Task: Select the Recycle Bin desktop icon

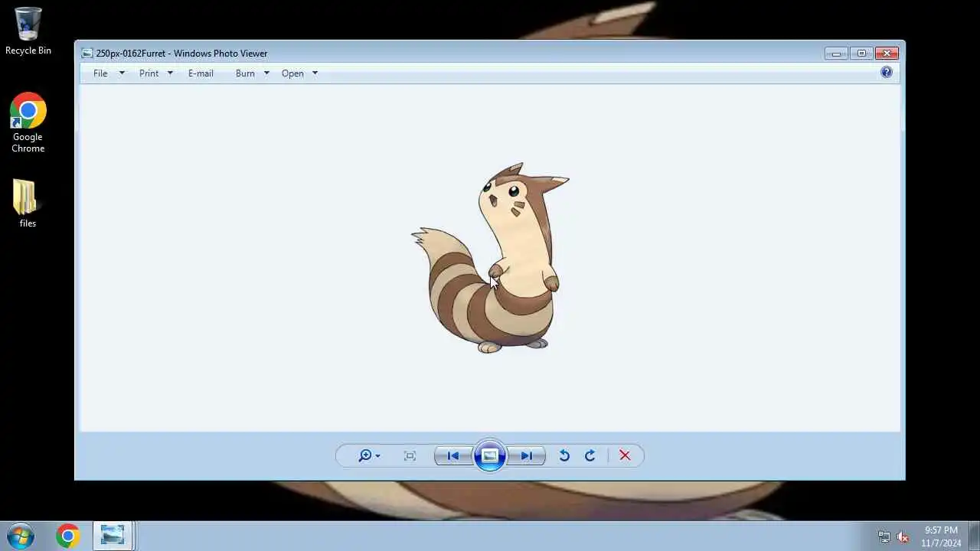Action: coord(28,31)
